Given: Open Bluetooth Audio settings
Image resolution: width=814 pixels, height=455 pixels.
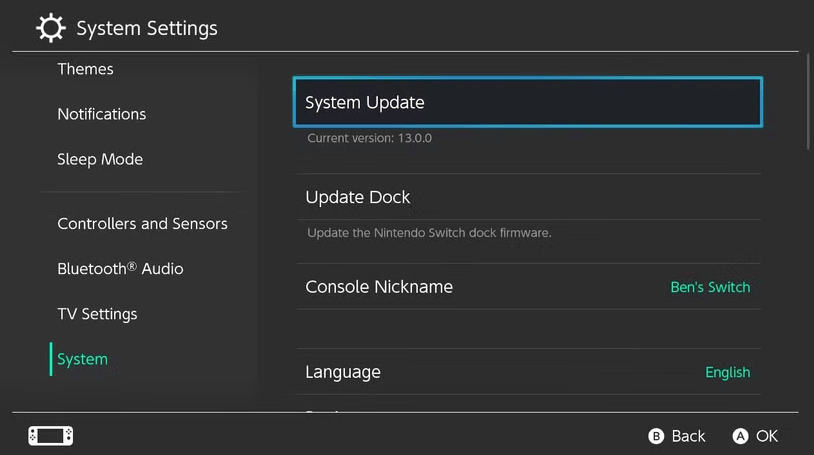Looking at the screenshot, I should coord(120,269).
